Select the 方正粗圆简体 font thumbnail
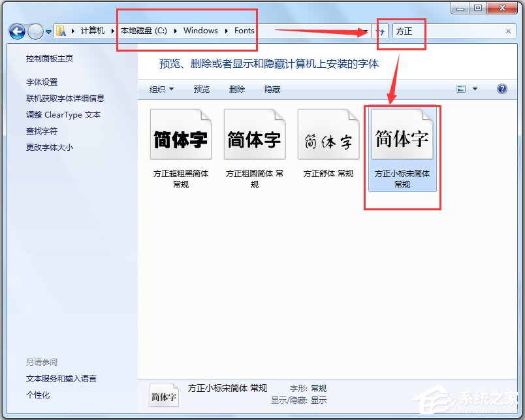This screenshot has height=420, width=525. [x=255, y=135]
